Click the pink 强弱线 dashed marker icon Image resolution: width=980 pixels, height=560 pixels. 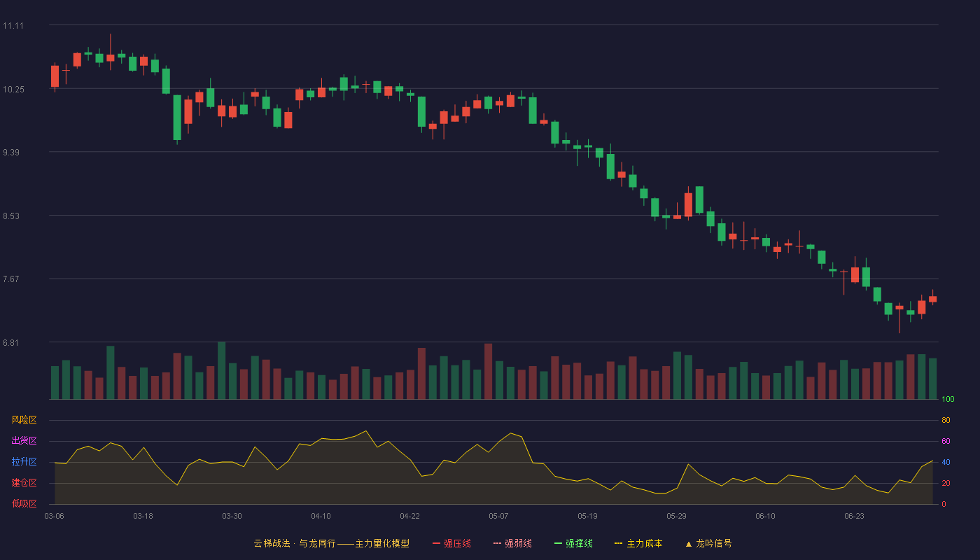[x=497, y=543]
